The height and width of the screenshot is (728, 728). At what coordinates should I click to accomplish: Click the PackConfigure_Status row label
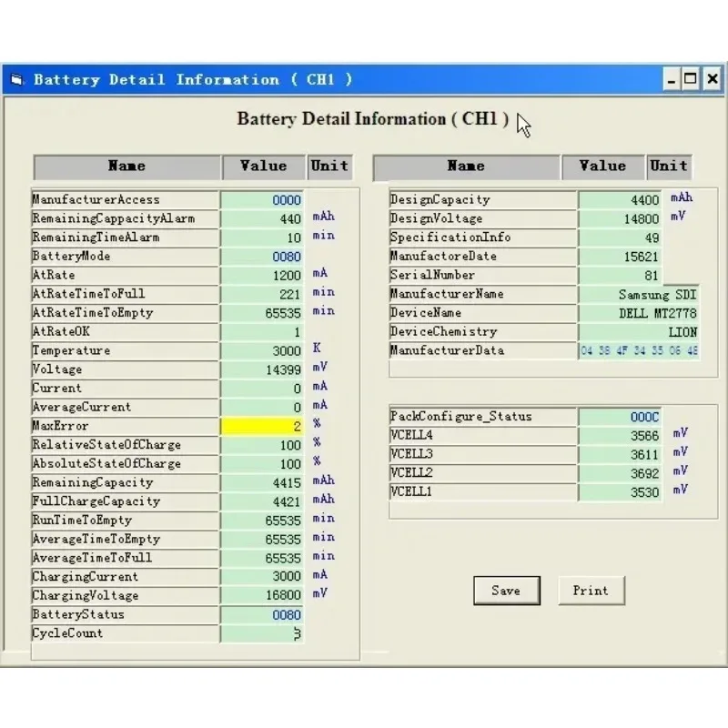click(483, 417)
